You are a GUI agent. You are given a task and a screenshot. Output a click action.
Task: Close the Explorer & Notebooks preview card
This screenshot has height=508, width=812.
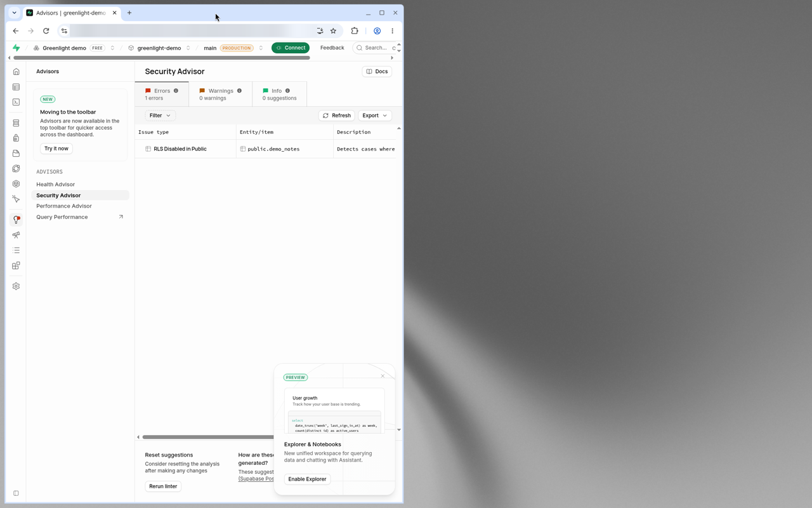click(x=383, y=376)
